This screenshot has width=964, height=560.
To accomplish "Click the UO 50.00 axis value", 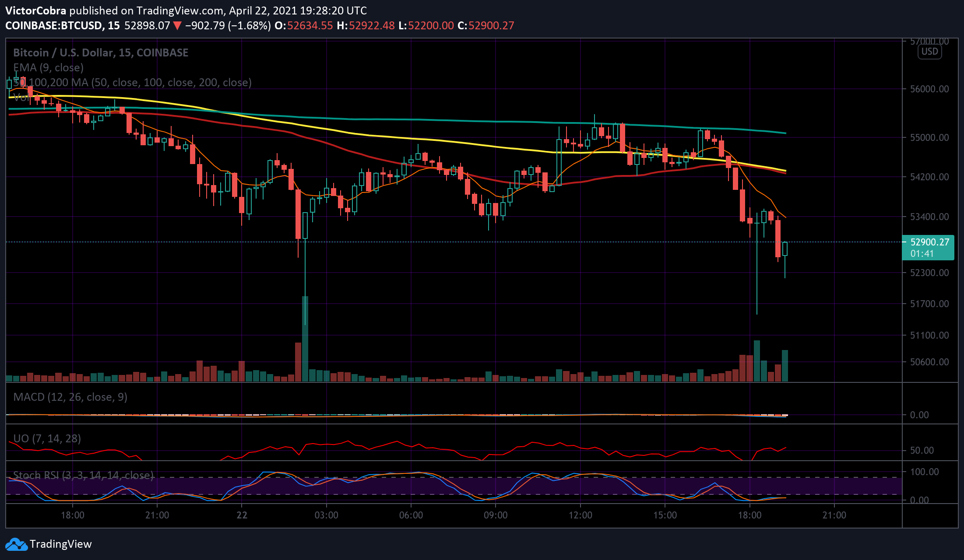I will coord(922,450).
